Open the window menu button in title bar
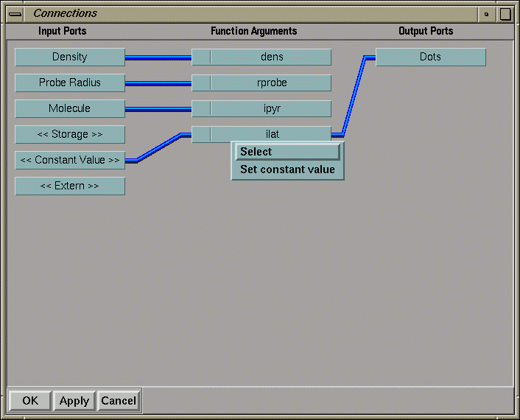 pos(15,13)
